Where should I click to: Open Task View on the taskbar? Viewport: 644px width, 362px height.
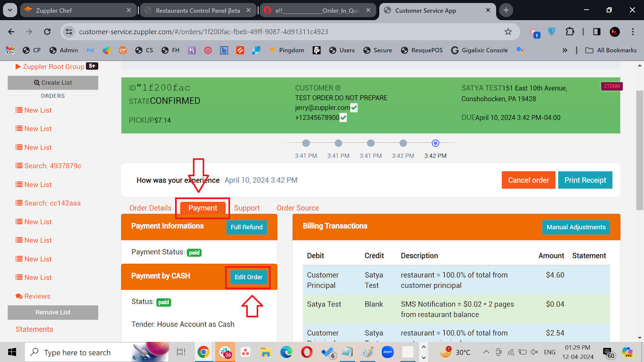(x=181, y=352)
